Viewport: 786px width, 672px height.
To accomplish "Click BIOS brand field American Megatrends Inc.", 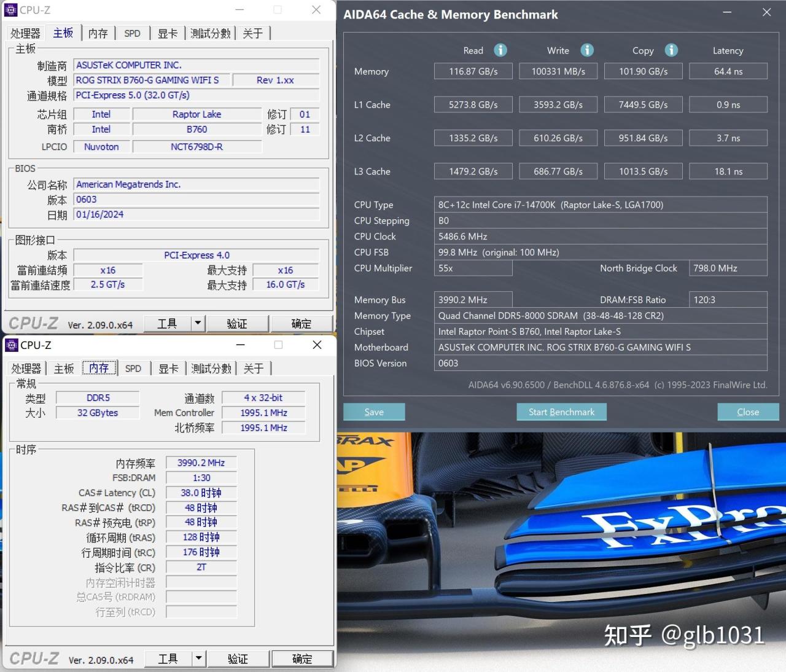I will click(x=196, y=184).
